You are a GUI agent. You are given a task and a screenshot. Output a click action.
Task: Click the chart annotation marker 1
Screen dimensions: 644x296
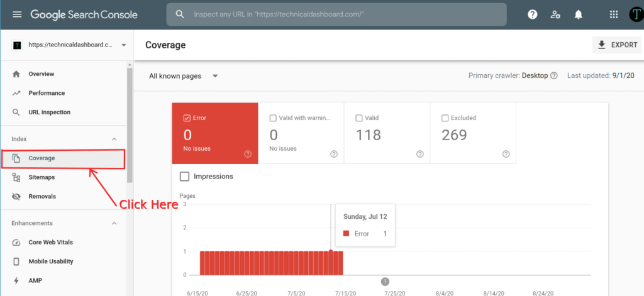coord(385,281)
